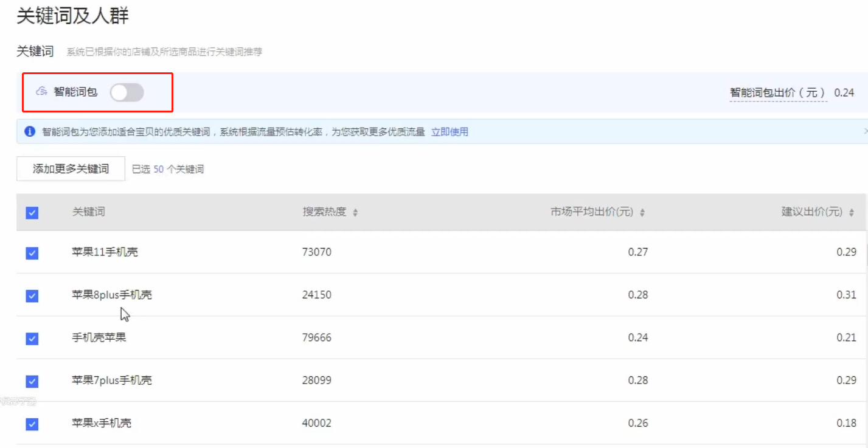Select keyword text 苹果x手机壳

[x=102, y=423]
